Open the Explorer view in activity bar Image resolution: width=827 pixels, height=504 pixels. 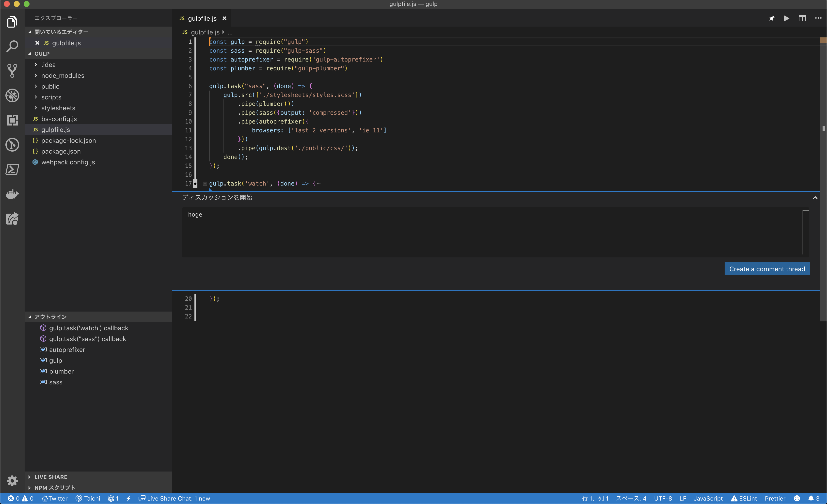pyautogui.click(x=12, y=22)
